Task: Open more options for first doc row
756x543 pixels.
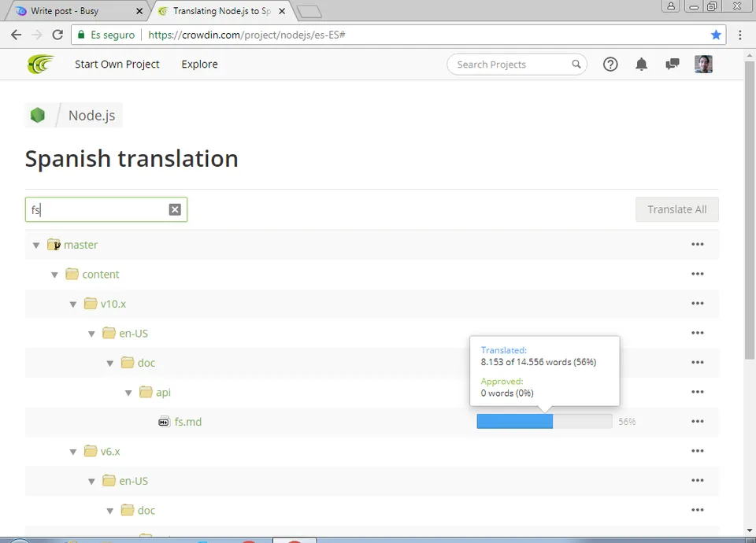Action: [698, 362]
